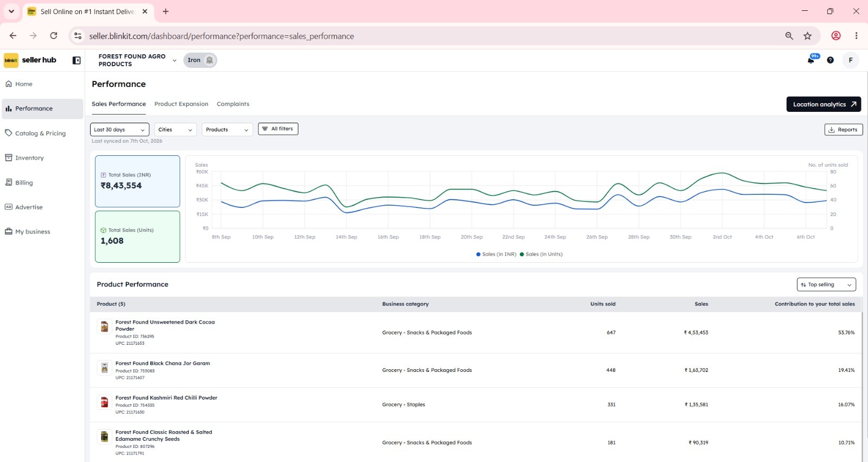Select the Sales Performance tab

tap(119, 104)
